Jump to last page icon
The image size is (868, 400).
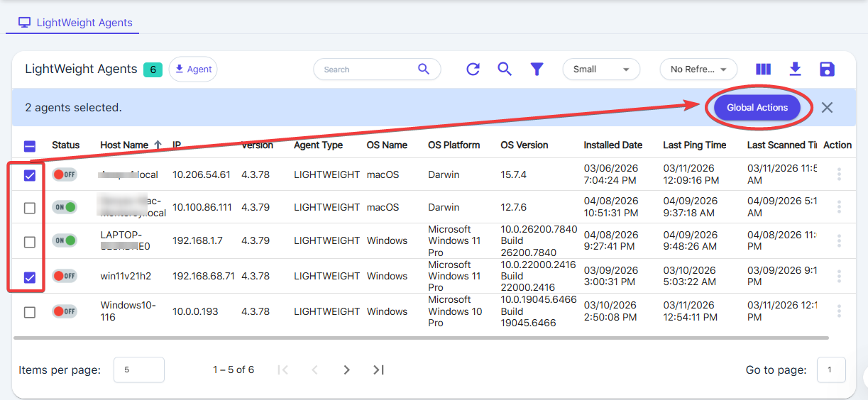click(378, 370)
